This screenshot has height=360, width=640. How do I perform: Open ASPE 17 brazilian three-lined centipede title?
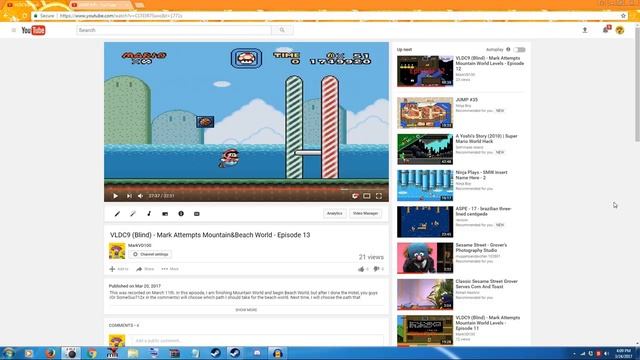483,211
